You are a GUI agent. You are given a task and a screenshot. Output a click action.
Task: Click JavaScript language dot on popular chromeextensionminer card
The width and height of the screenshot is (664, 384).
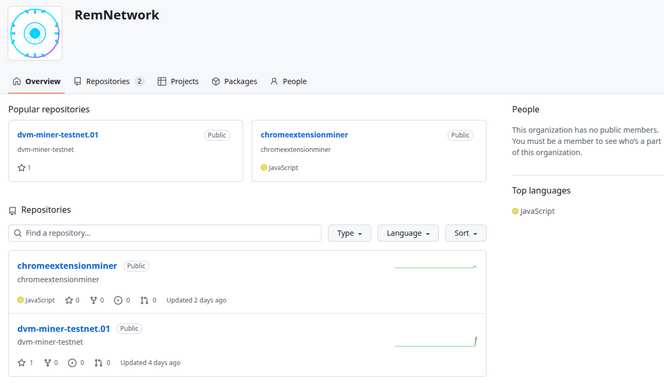264,168
